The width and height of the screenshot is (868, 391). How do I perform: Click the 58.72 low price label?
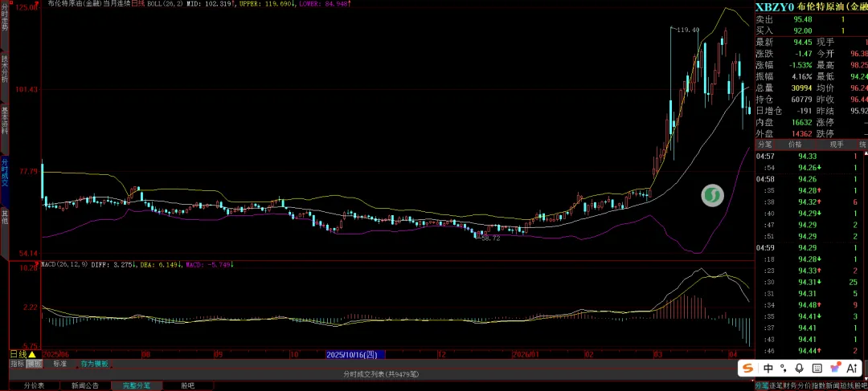click(x=491, y=238)
